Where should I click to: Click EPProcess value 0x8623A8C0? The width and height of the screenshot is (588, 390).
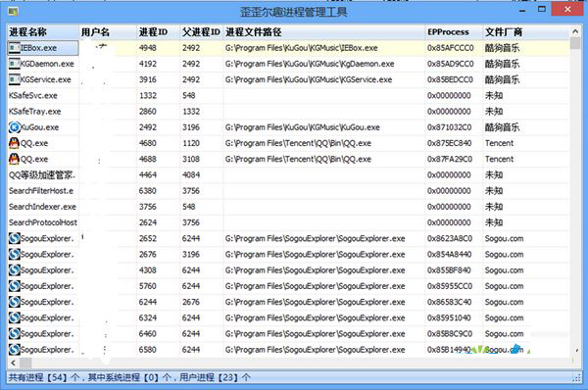click(x=450, y=238)
